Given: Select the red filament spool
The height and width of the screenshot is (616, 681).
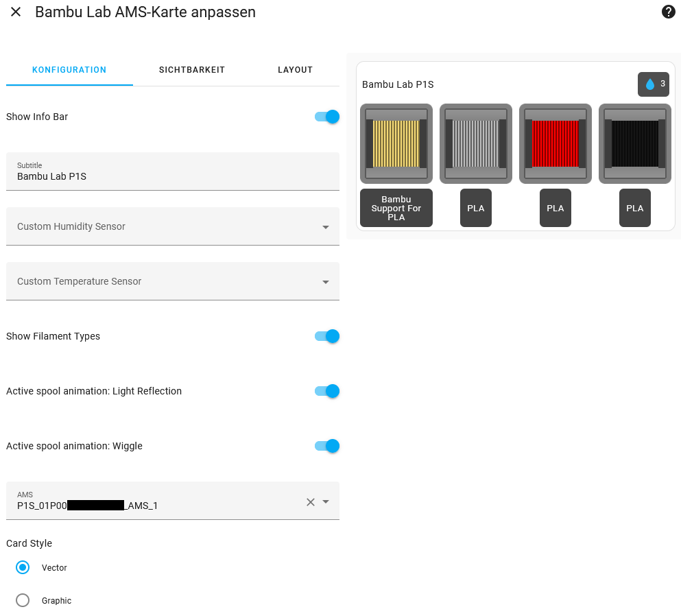Looking at the screenshot, I should (555, 144).
